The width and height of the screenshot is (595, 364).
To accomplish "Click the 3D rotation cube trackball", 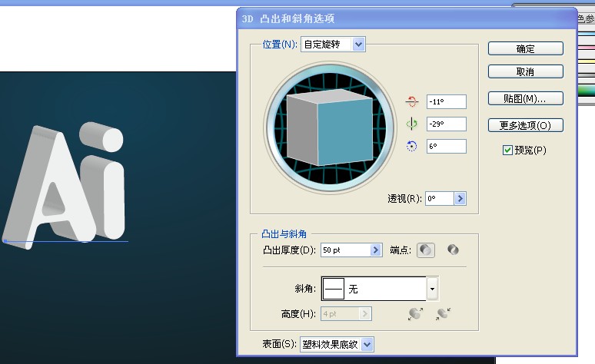I will (x=329, y=127).
